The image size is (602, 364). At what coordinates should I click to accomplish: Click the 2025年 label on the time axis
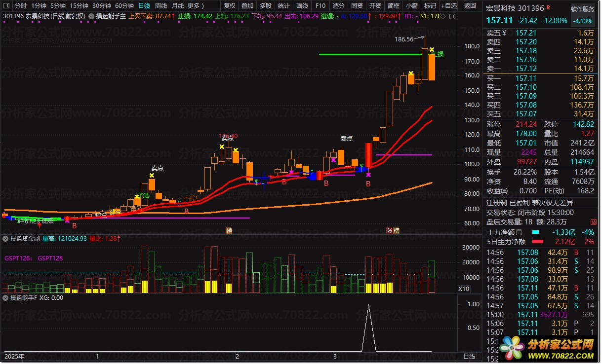point(14,356)
